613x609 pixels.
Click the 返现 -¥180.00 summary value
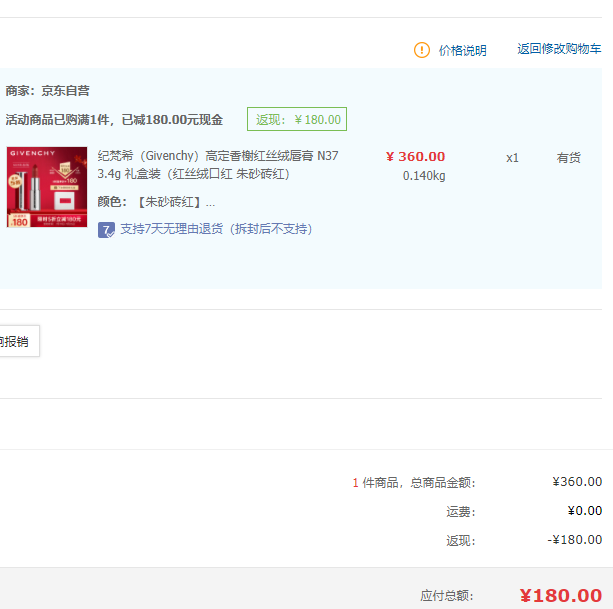(574, 540)
